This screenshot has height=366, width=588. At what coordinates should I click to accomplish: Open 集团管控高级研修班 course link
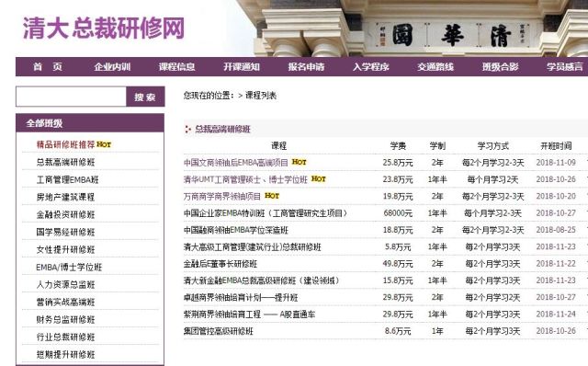click(x=219, y=331)
